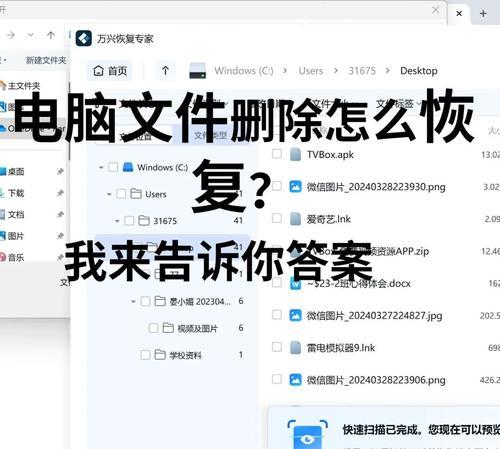Click forward arrow in Explorer window

11,35
